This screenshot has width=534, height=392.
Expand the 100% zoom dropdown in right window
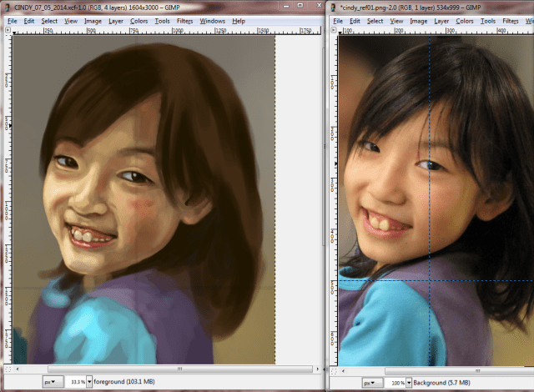(x=408, y=381)
